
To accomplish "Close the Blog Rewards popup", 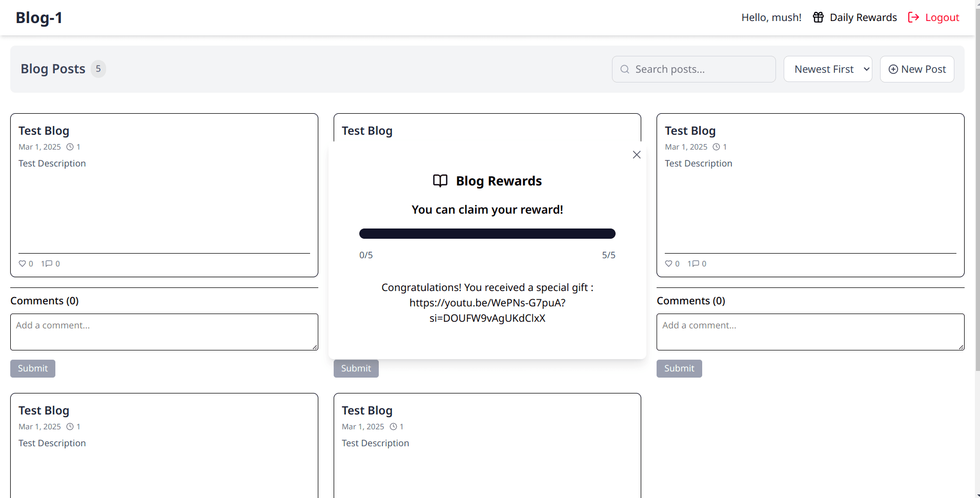I will click(637, 155).
